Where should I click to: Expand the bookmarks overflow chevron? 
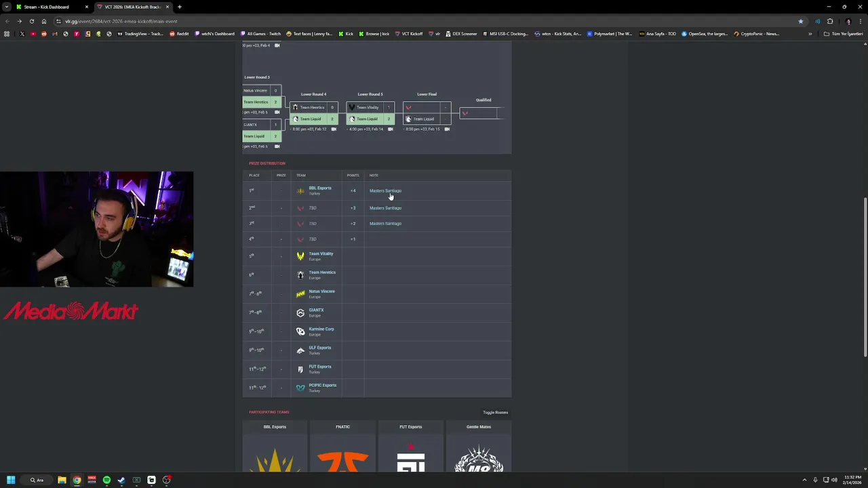810,33
